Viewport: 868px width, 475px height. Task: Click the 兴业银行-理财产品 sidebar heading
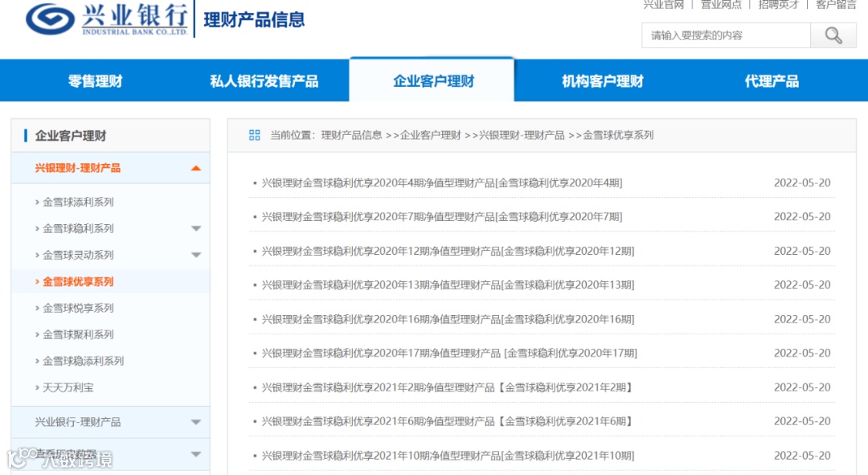coord(77,422)
